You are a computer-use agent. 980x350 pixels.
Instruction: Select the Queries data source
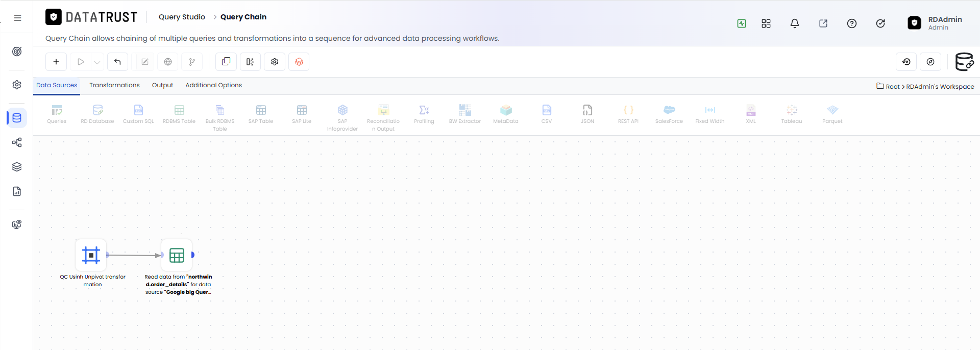point(57,114)
